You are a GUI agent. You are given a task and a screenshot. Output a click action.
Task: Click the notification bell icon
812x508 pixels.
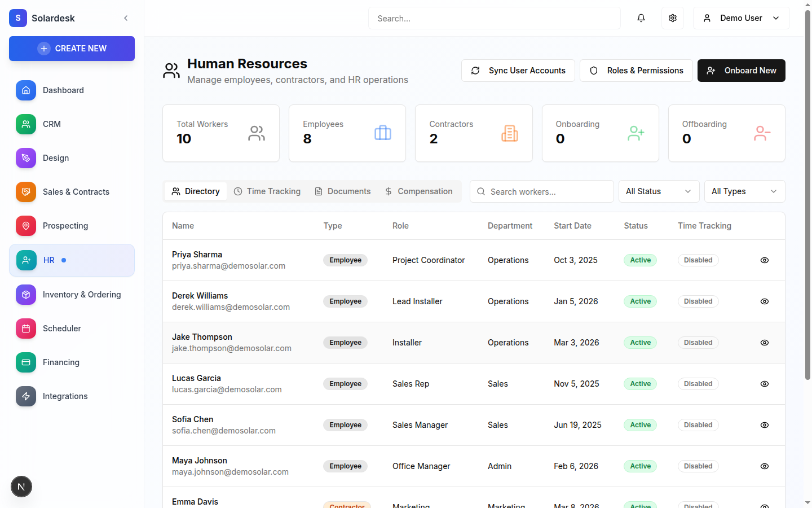click(641, 17)
